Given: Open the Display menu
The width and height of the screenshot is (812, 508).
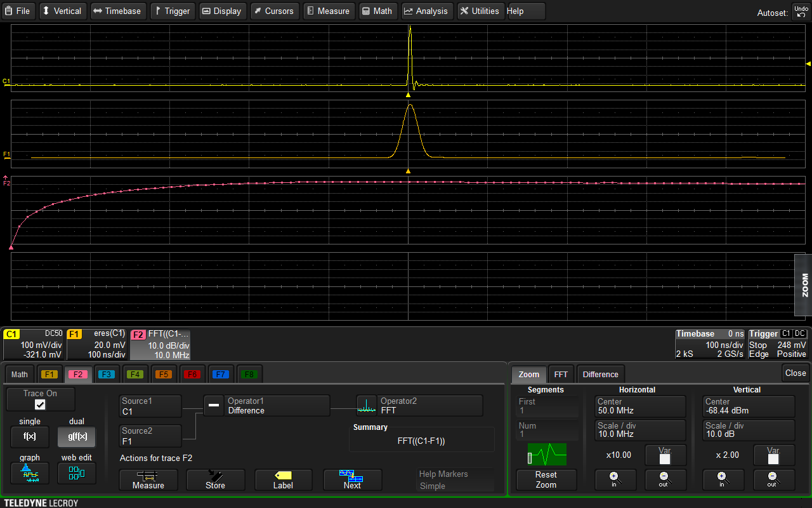Looking at the screenshot, I should 222,11.
